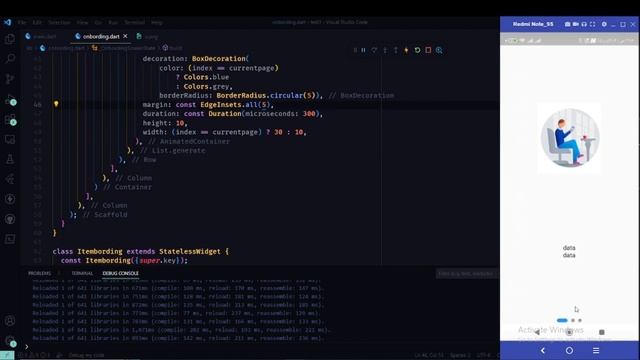Open the Edit menu
Screen dimensions: 640x360
coord(37,22)
